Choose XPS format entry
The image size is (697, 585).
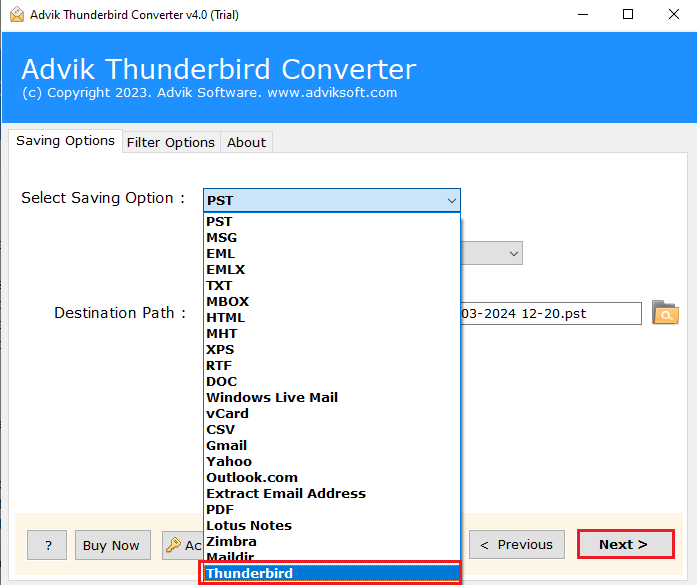(x=332, y=349)
